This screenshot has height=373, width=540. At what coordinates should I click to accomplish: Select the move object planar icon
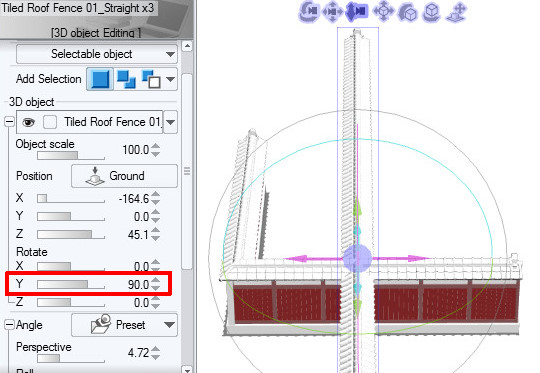pos(383,11)
